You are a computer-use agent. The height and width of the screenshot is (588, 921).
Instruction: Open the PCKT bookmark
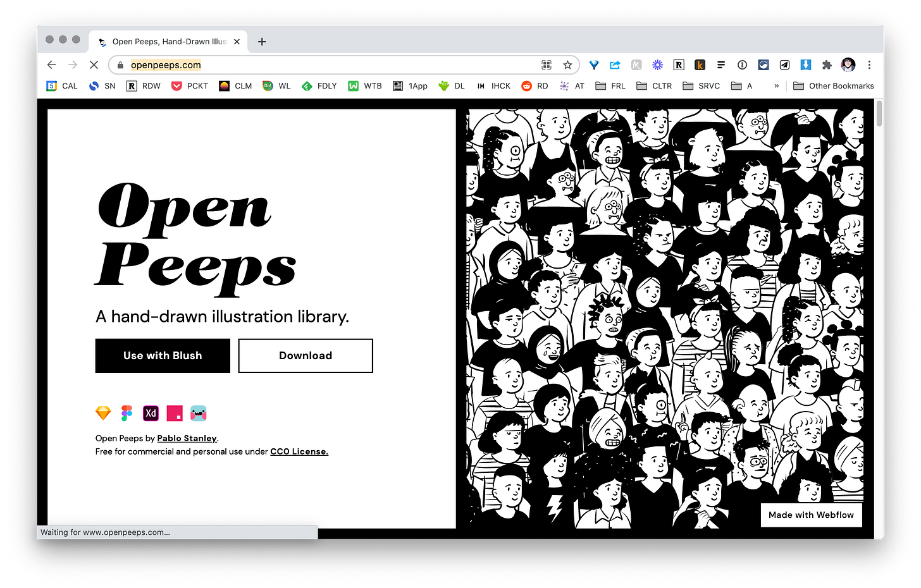(190, 86)
